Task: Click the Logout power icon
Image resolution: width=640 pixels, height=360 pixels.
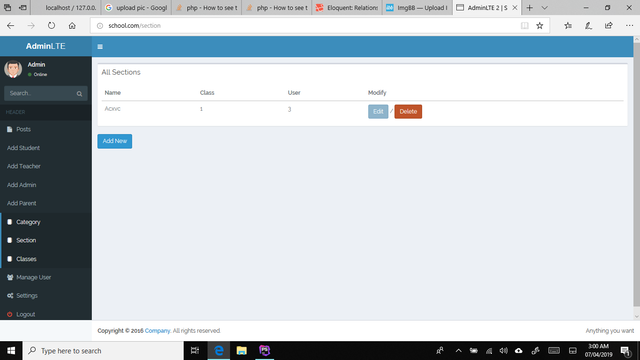Action: pos(10,314)
